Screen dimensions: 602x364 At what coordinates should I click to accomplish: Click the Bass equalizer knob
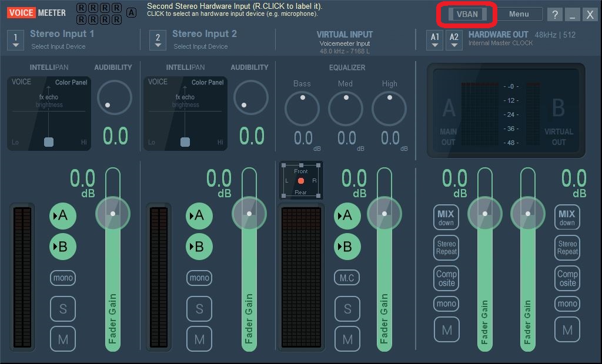click(302, 109)
